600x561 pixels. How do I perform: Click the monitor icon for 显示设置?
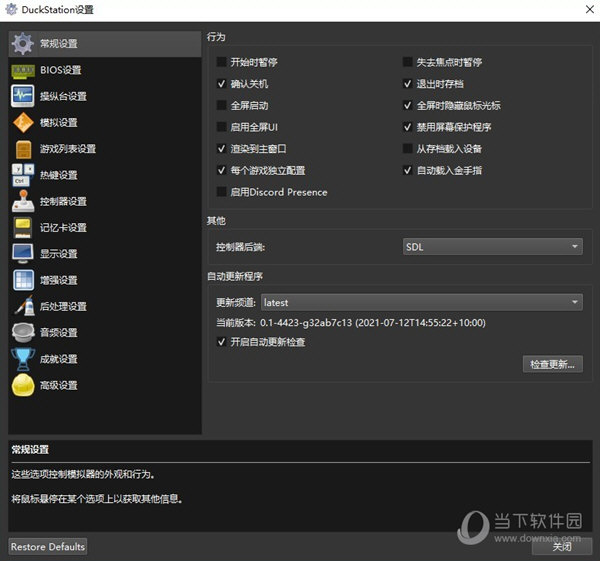(23, 254)
